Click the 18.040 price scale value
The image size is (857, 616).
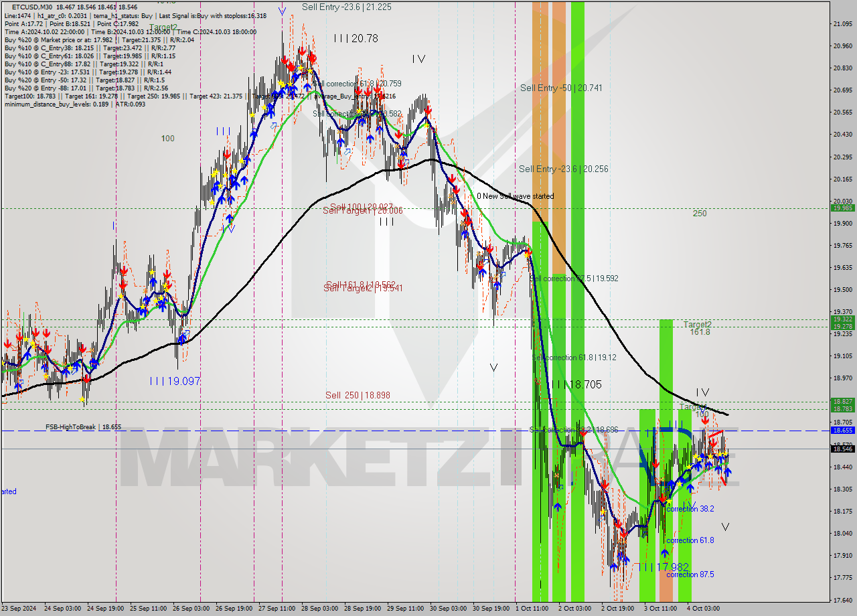[842, 534]
